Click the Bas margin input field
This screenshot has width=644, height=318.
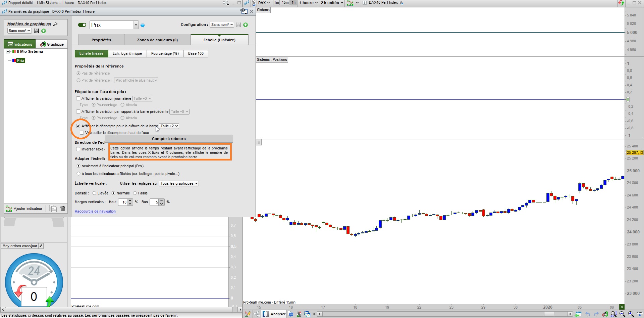click(x=154, y=202)
